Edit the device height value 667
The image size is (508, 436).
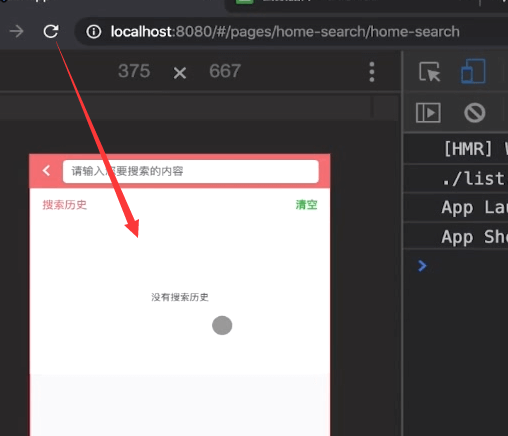[x=225, y=71]
